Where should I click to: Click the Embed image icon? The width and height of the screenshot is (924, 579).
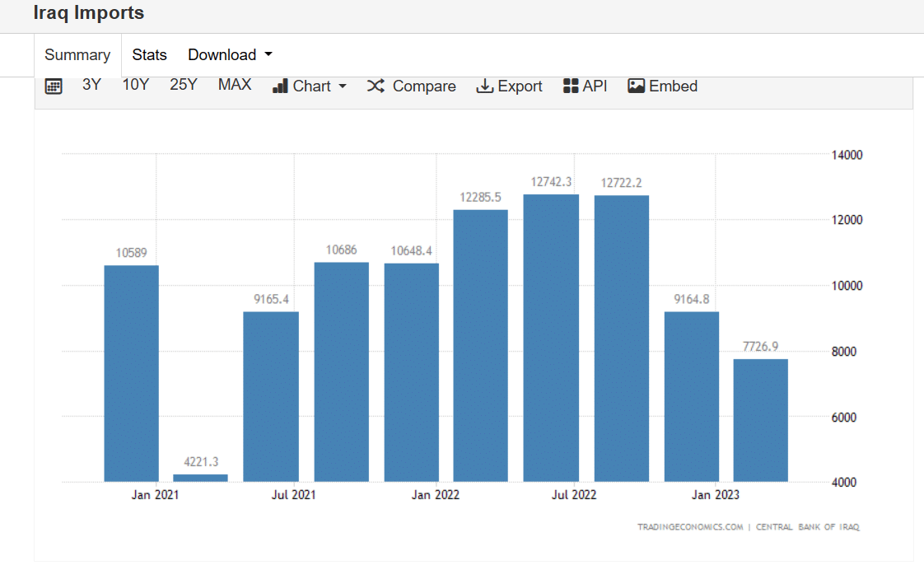coord(636,86)
